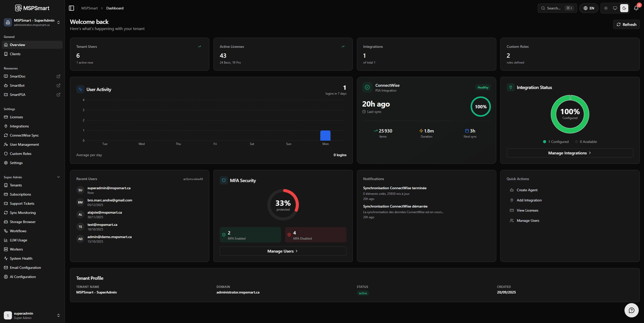
Task: Open the help floating button
Action: tap(632, 310)
